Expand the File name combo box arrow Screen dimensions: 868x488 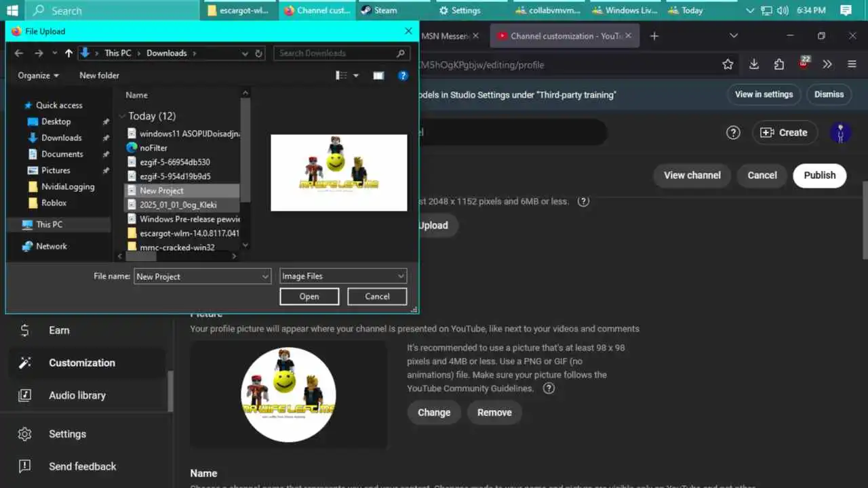pos(265,277)
